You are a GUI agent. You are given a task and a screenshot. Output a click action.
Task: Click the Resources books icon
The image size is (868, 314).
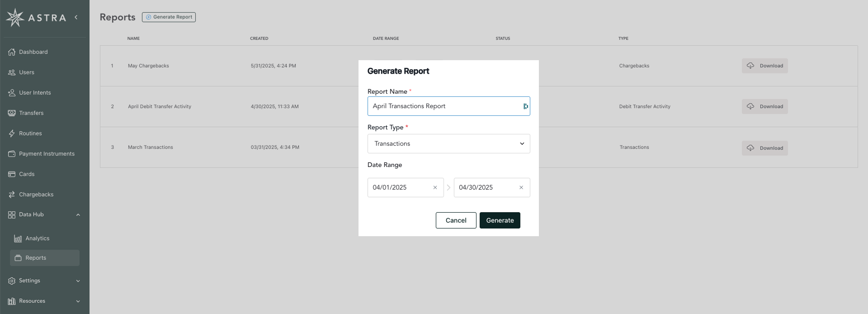[x=12, y=301]
